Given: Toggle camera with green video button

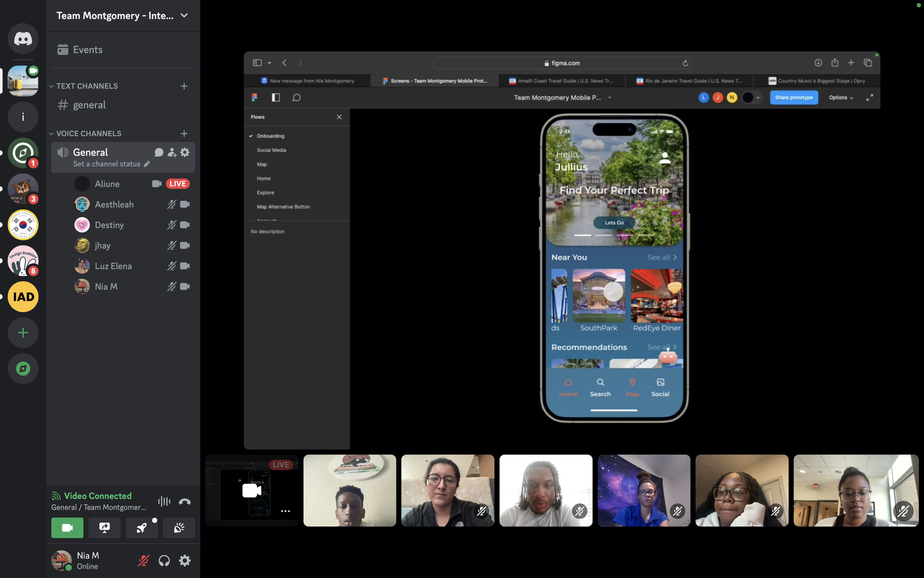Looking at the screenshot, I should click(x=67, y=528).
